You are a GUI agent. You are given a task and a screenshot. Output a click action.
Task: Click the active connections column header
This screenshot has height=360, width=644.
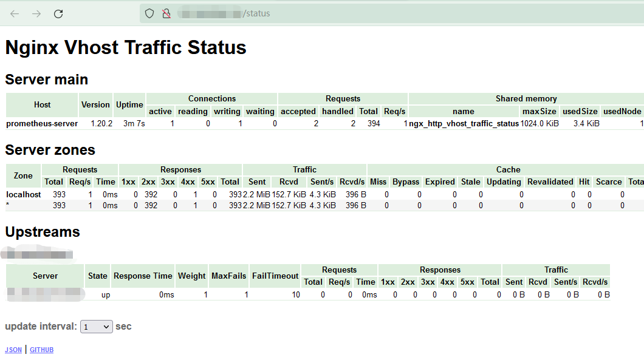point(160,111)
